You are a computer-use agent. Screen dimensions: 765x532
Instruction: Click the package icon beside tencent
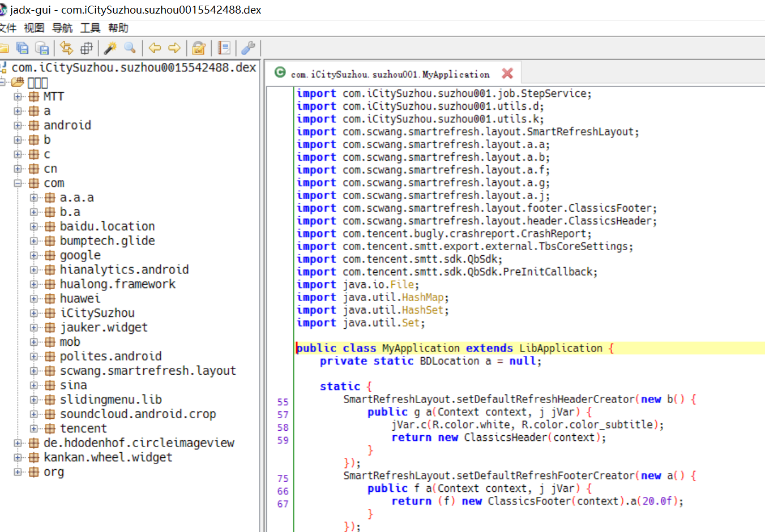[x=50, y=428]
